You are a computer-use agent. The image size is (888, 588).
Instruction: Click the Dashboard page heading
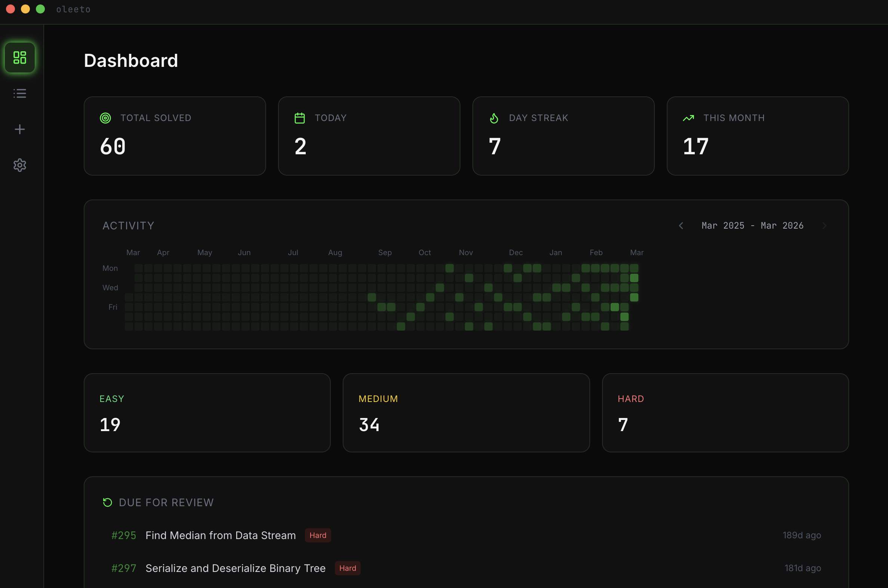[131, 61]
